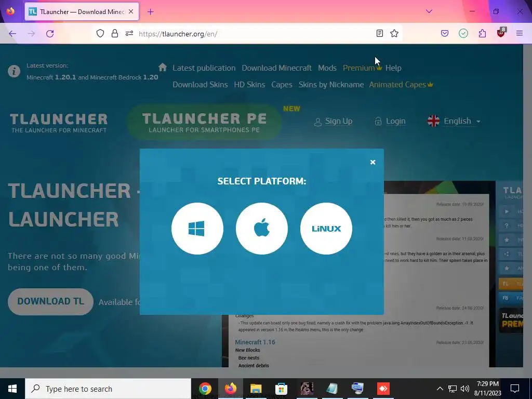532x399 pixels.
Task: Open File Explorer from the taskbar
Action: click(x=256, y=389)
